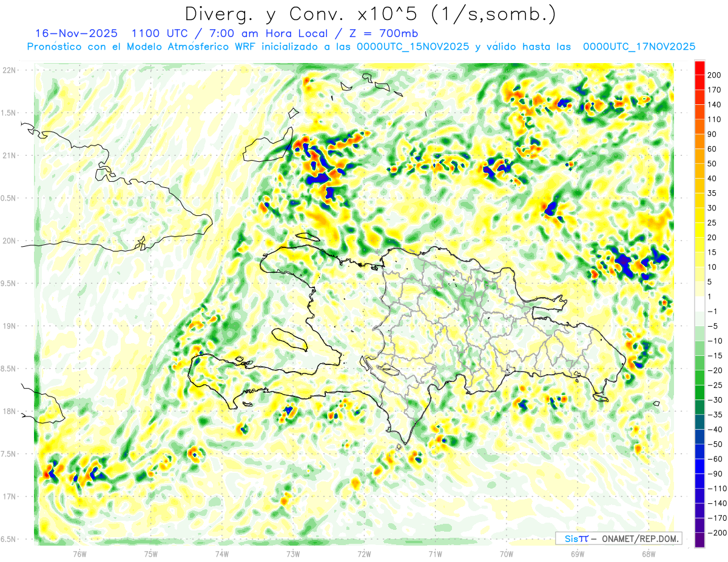Click the '18N' latitude label
The image size is (728, 562).
tap(10, 411)
